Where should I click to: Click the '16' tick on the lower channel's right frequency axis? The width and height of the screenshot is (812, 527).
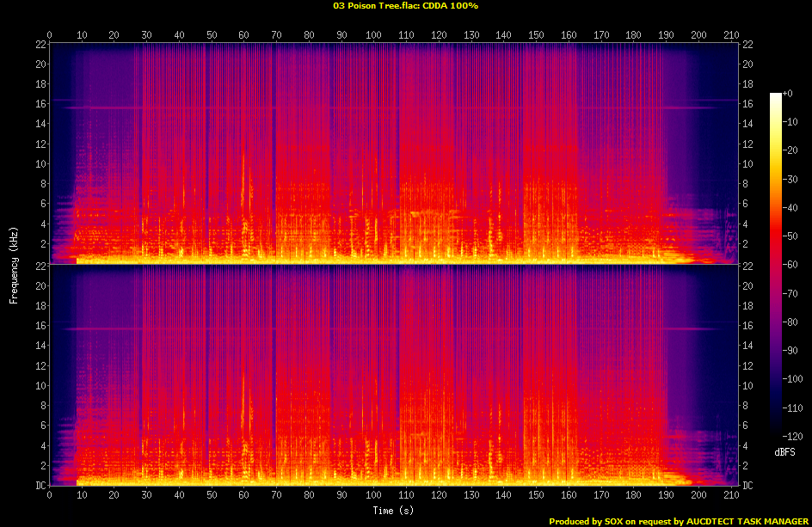point(747,325)
